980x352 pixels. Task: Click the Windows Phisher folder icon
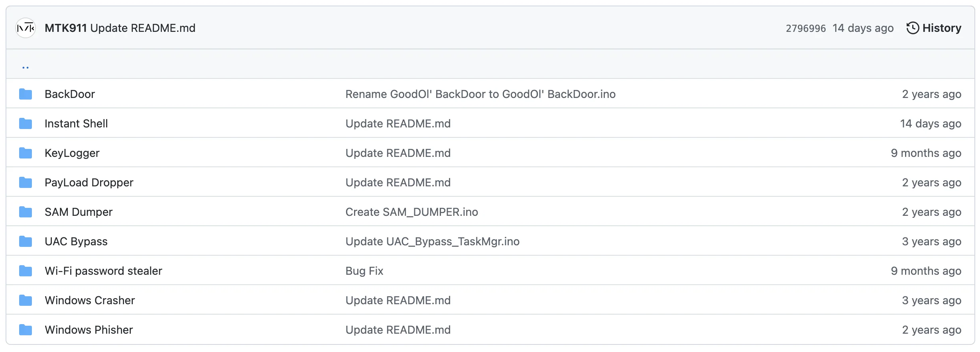click(26, 330)
